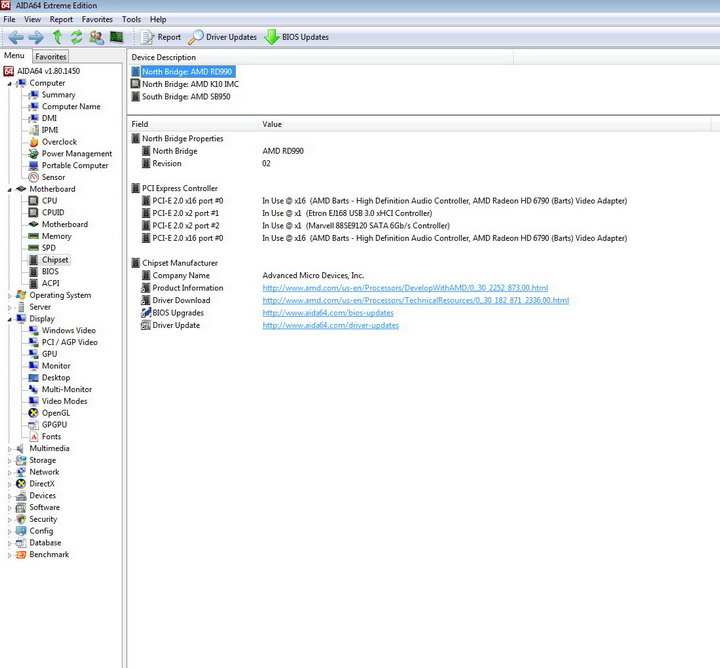Collapse the Display tree node
Image resolution: width=720 pixels, height=668 pixels.
tap(9, 320)
